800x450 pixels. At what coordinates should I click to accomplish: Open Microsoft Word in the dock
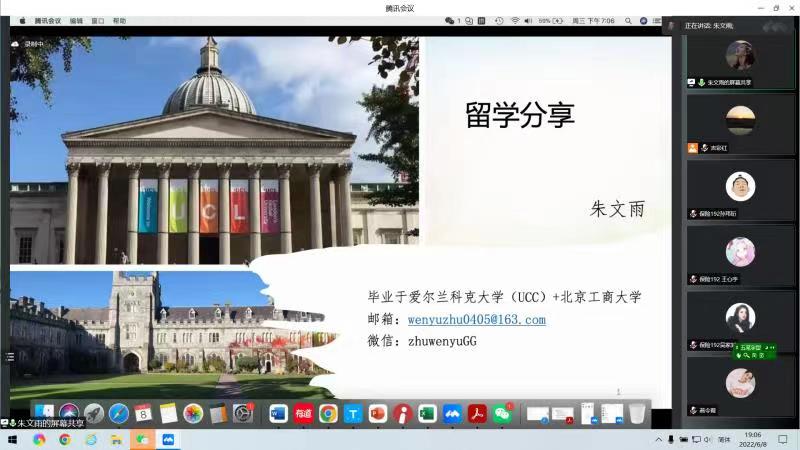(x=278, y=413)
